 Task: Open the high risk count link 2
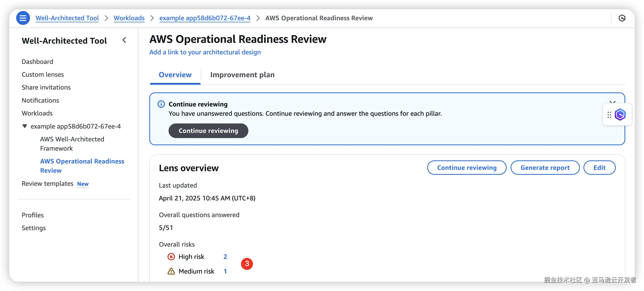[x=225, y=257]
